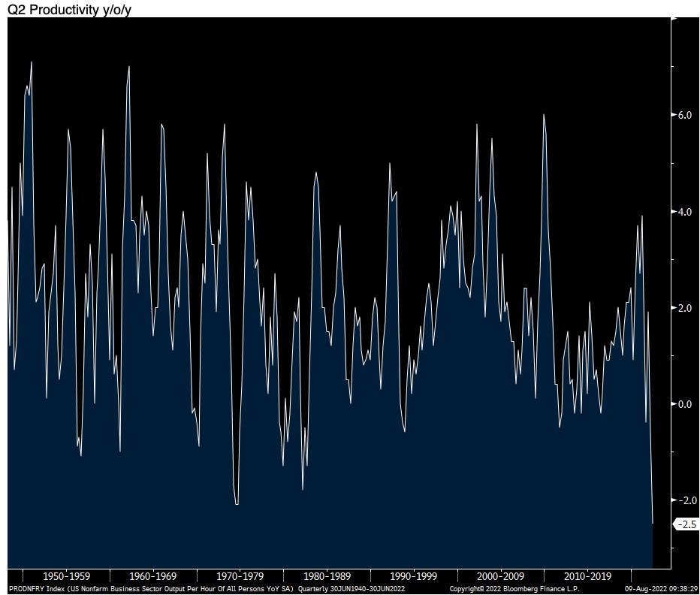Click the 1970-1979 decade label
The image size is (700, 595).
pyautogui.click(x=240, y=576)
